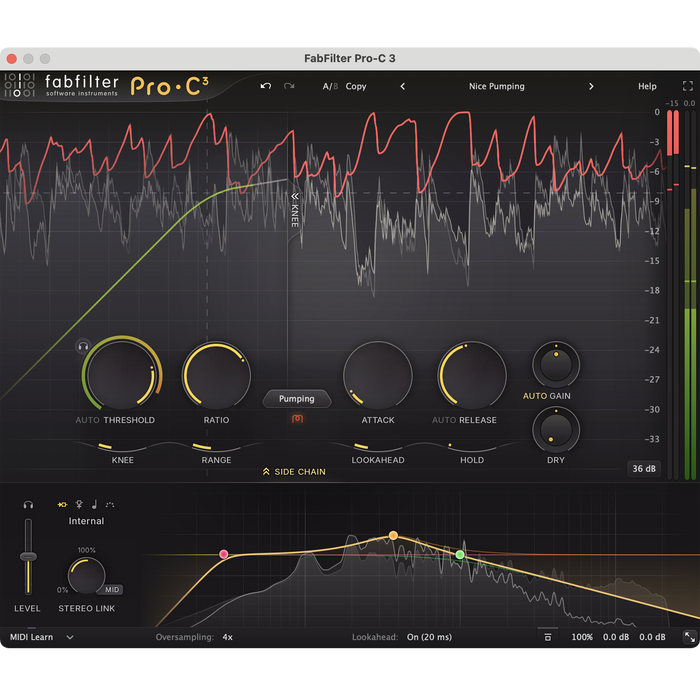The image size is (700, 700).
Task: Enable threshold audition headphones icon
Action: 83,346
